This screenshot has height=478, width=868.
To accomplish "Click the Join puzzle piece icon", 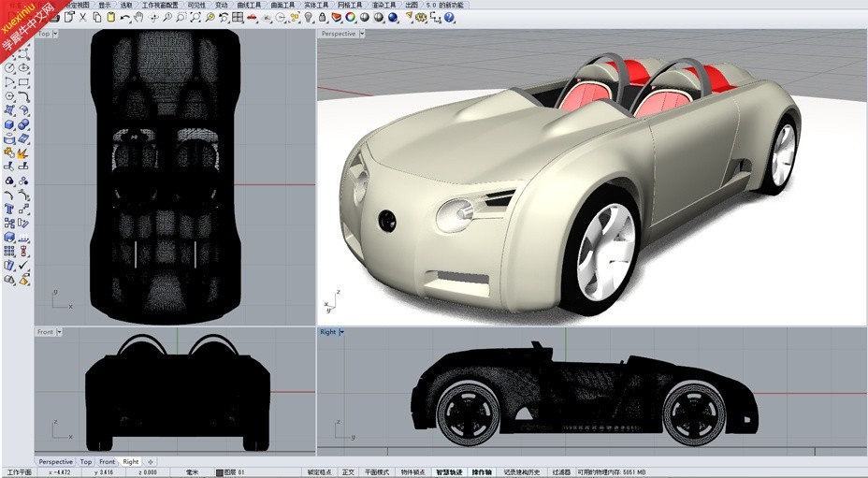I will point(9,152).
